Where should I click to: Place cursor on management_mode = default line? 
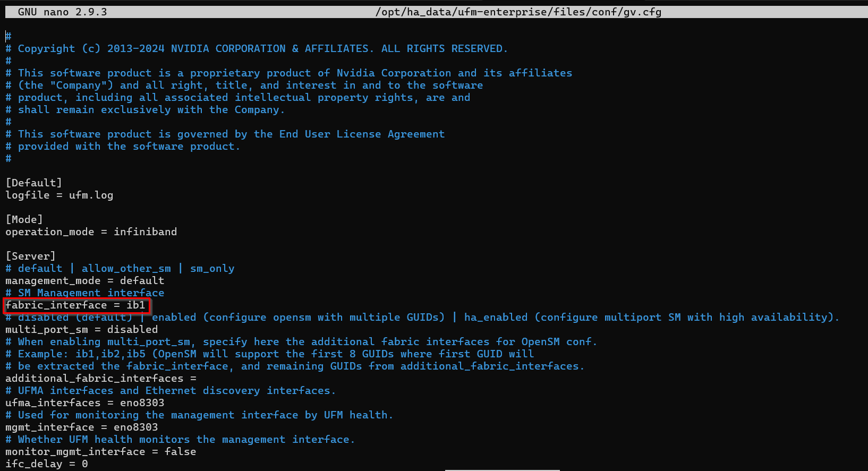tap(85, 281)
